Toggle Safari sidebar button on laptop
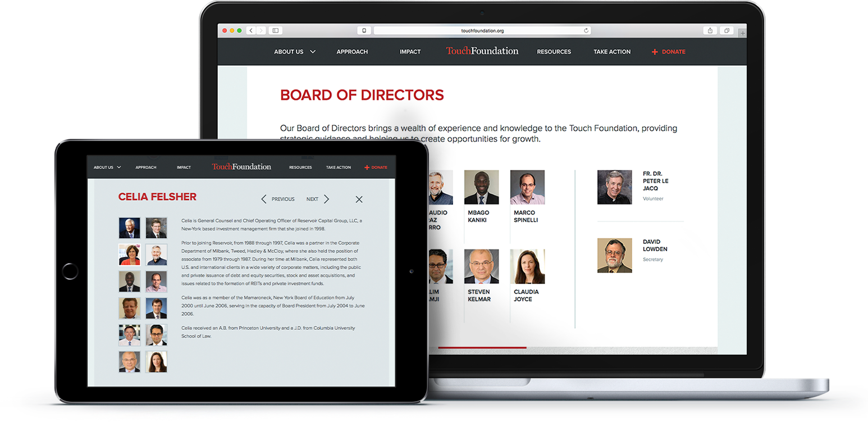The height and width of the screenshot is (422, 868). click(x=275, y=30)
